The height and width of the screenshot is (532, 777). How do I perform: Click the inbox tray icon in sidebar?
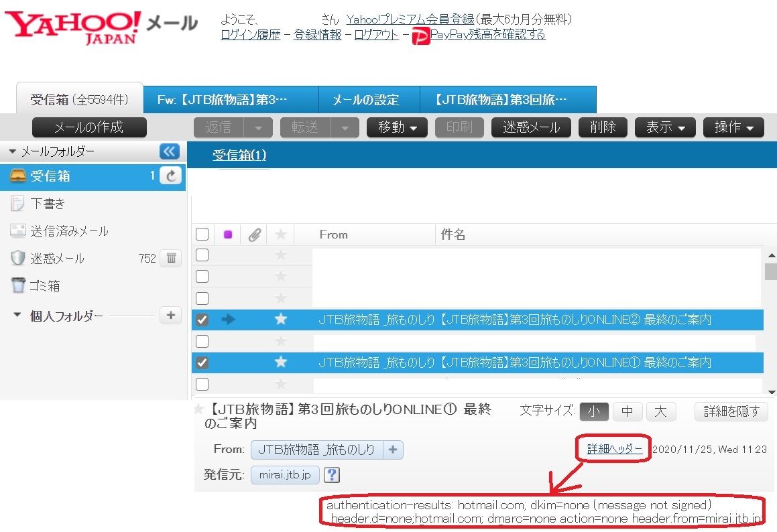(18, 176)
